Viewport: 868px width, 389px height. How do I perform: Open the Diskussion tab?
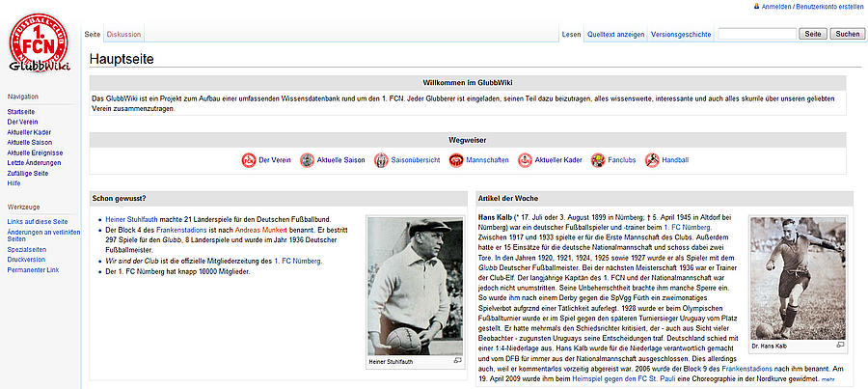point(124,35)
